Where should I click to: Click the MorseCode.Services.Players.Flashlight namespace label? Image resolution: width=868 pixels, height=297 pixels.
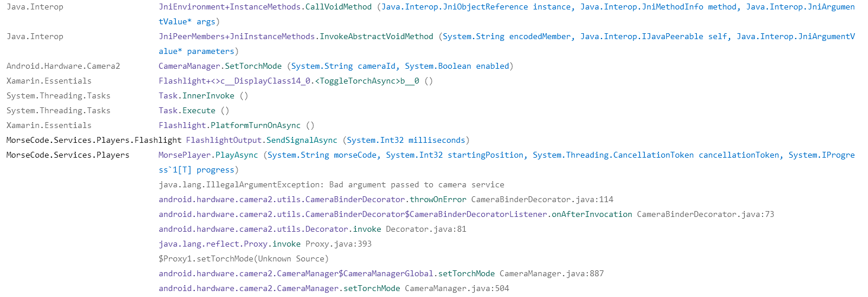(x=94, y=140)
